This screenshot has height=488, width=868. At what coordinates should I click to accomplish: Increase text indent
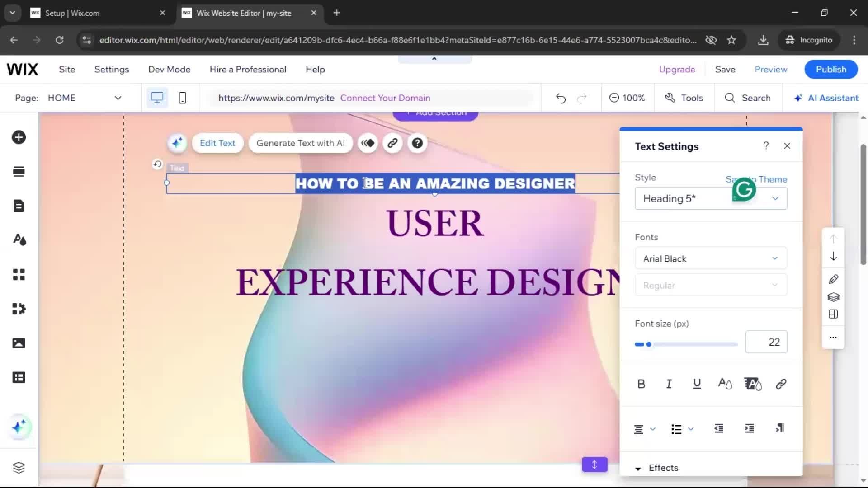tap(749, 428)
